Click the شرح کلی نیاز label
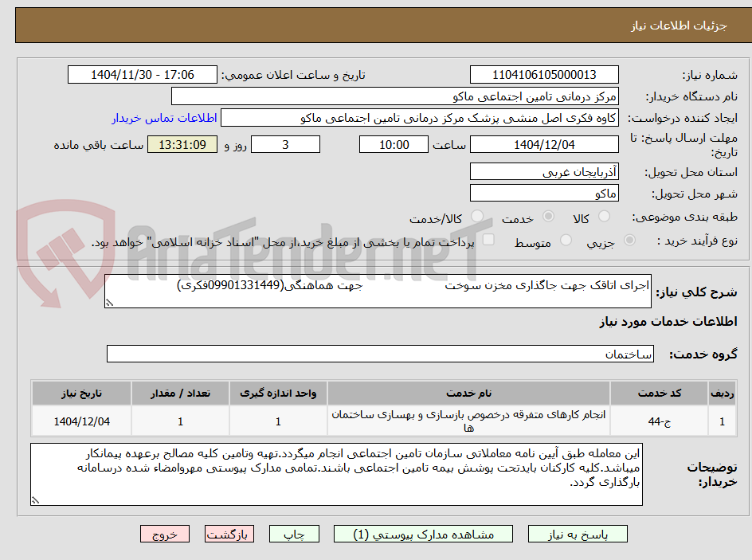The image size is (752, 560). (696, 292)
